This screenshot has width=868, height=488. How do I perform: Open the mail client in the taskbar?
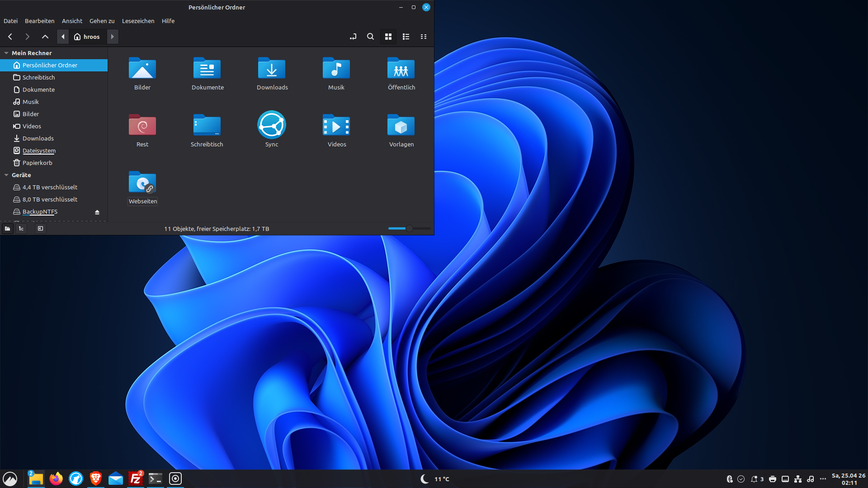click(x=116, y=479)
